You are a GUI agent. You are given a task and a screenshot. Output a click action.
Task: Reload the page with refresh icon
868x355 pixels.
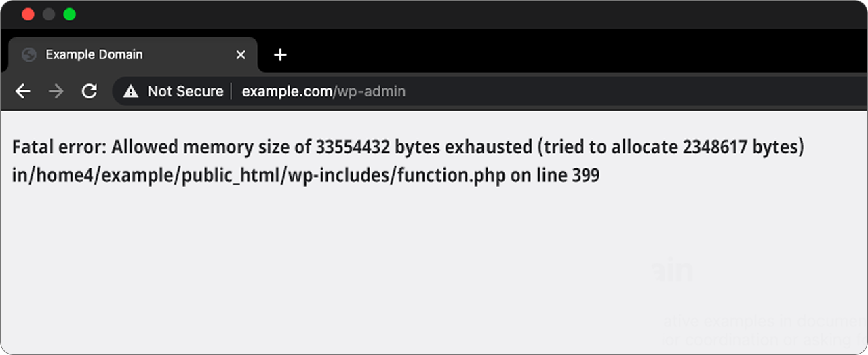pos(90,91)
